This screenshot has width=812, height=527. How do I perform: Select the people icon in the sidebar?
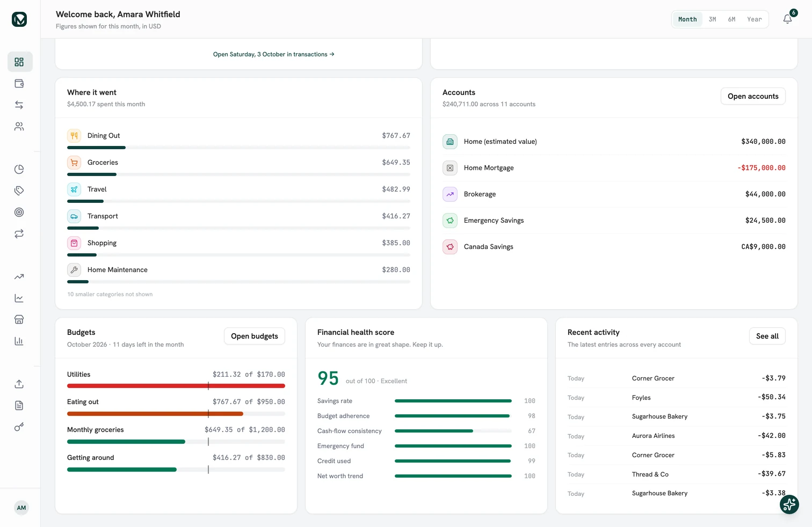[19, 126]
